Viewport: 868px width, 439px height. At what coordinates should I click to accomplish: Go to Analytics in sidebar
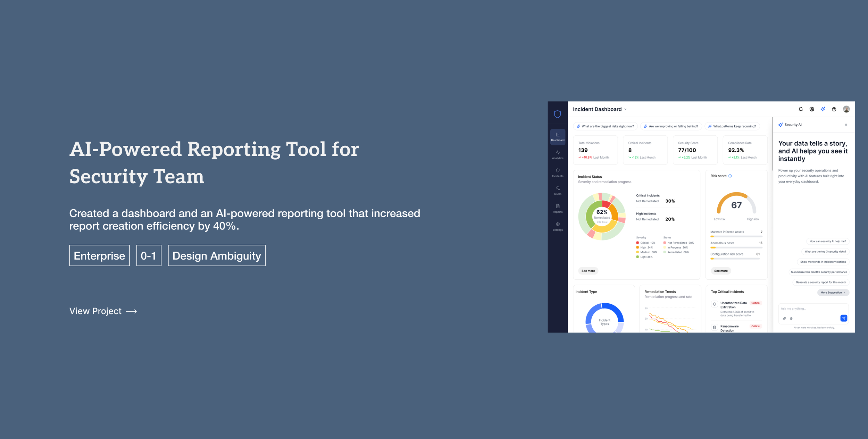click(x=558, y=155)
